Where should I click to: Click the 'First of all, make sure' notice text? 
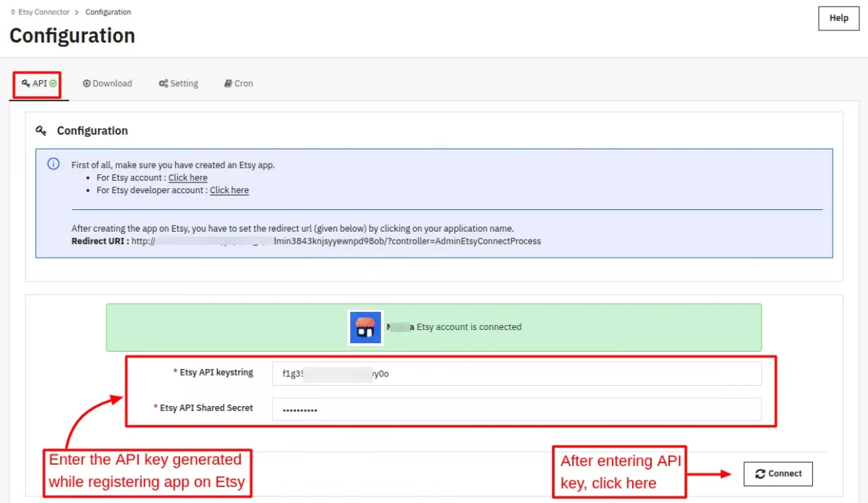point(173,165)
